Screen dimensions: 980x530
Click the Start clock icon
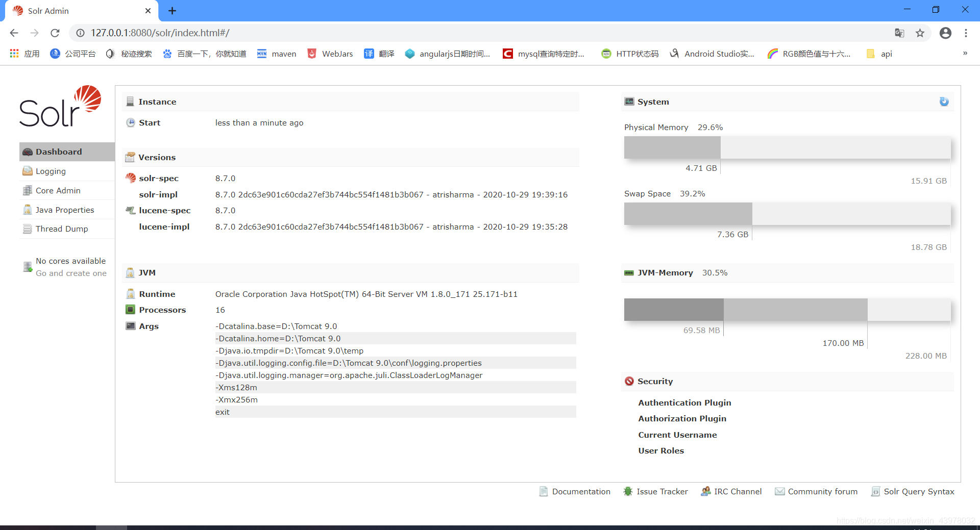point(131,122)
